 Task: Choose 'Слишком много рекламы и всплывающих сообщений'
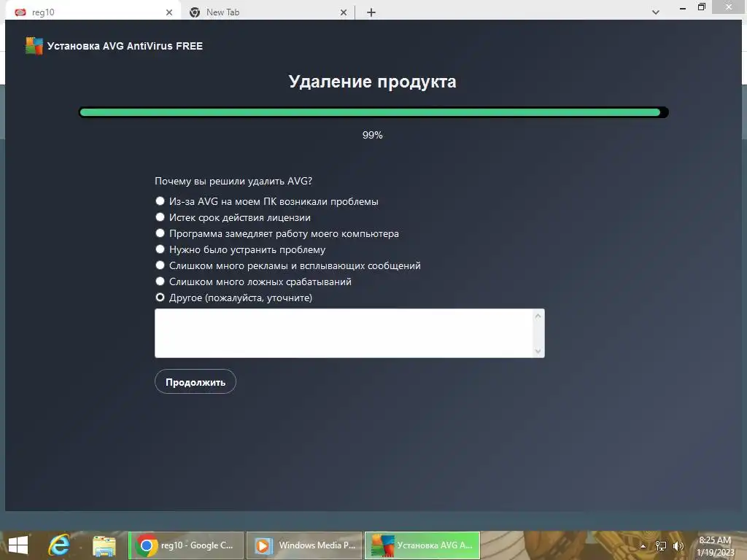point(160,265)
